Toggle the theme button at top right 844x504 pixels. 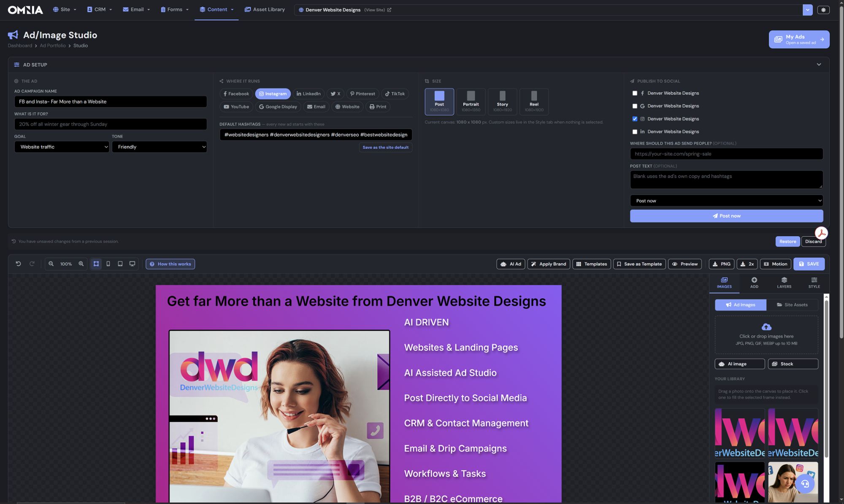[x=823, y=10]
